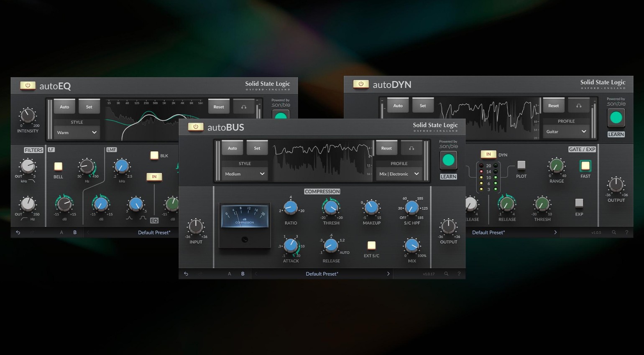Viewport: 644px width, 355px height.
Task: Click the undo arrow in autoEQ footer
Action: [18, 232]
